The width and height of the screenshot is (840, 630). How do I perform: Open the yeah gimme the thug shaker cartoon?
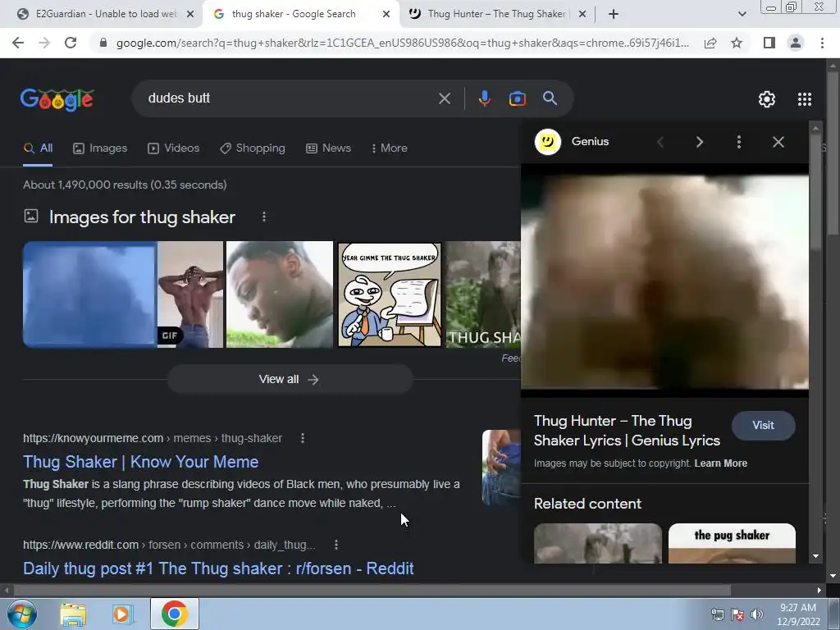390,294
